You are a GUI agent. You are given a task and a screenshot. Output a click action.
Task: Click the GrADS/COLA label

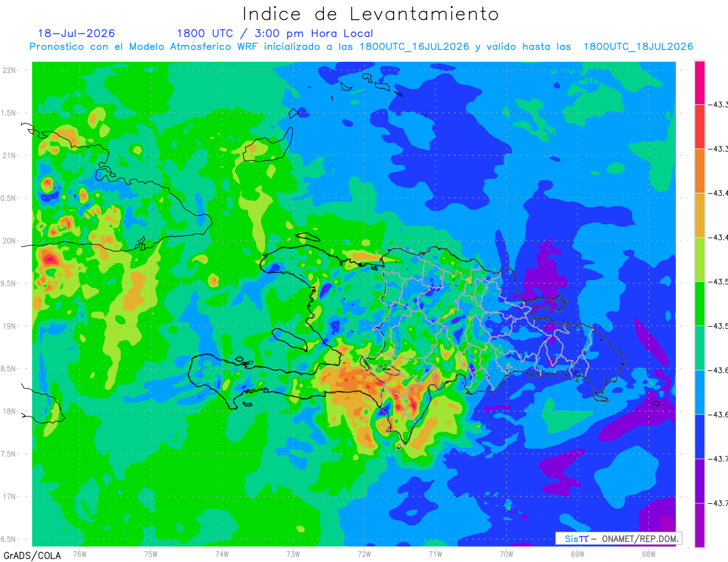(32, 555)
